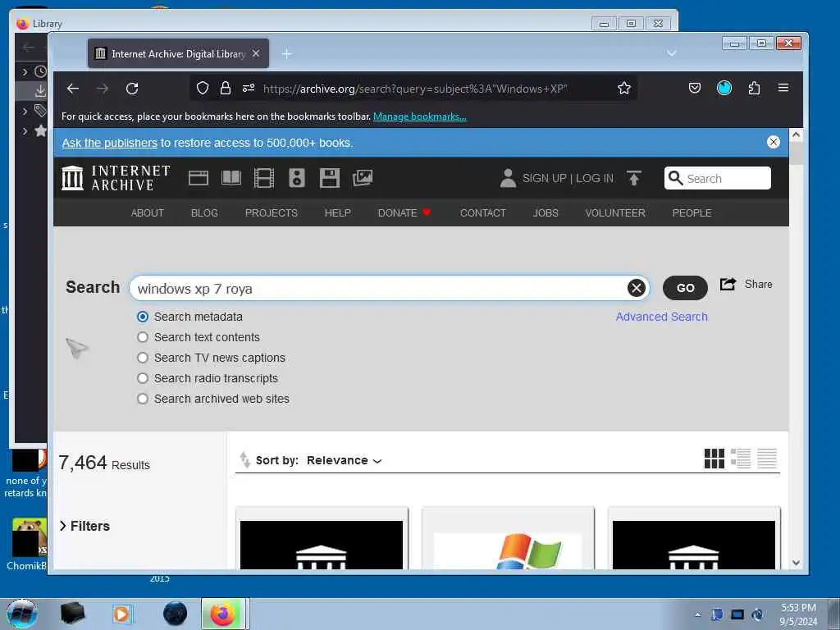Viewport: 840px width, 630px height.
Task: Open the PEOPLE menu item
Action: (x=692, y=212)
